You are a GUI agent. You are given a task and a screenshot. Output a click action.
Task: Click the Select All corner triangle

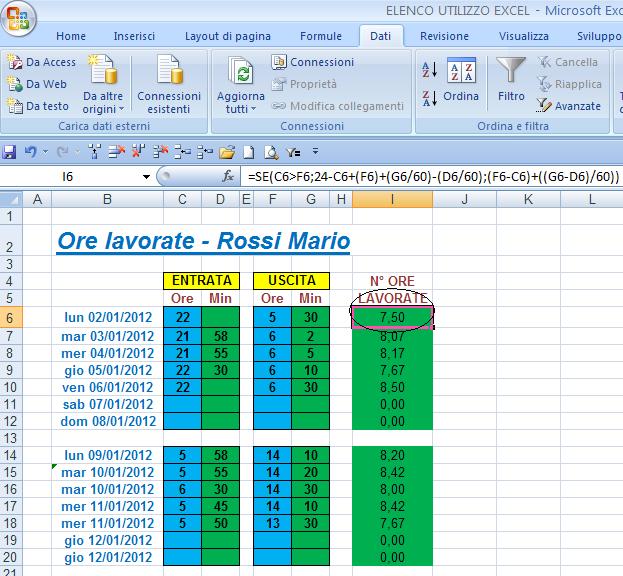11,199
